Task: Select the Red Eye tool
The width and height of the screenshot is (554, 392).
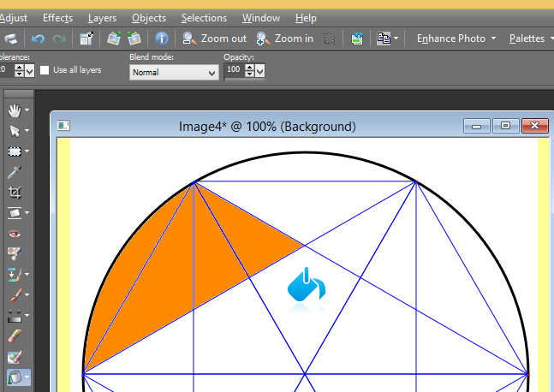Action: point(15,234)
